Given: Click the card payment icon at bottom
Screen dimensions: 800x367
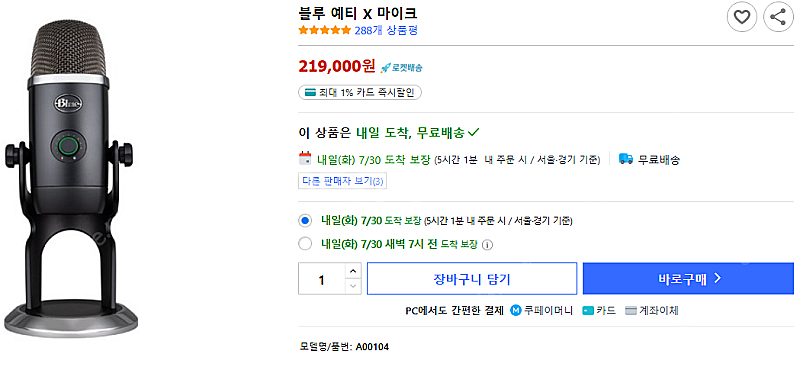Looking at the screenshot, I should click(588, 310).
